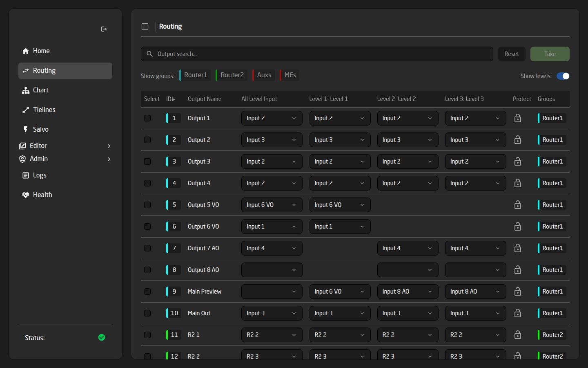The width and height of the screenshot is (588, 368).
Task: Toggle the Show levels switch
Action: point(563,76)
